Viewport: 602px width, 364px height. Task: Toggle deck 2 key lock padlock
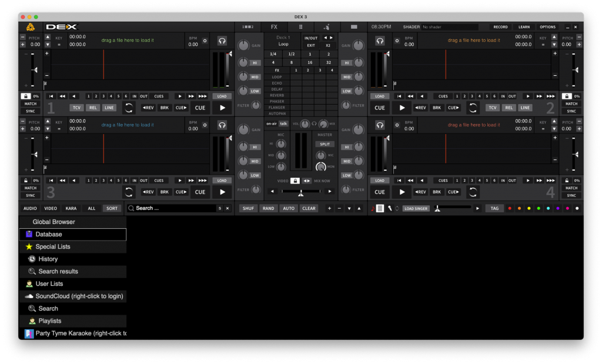[x=567, y=96]
